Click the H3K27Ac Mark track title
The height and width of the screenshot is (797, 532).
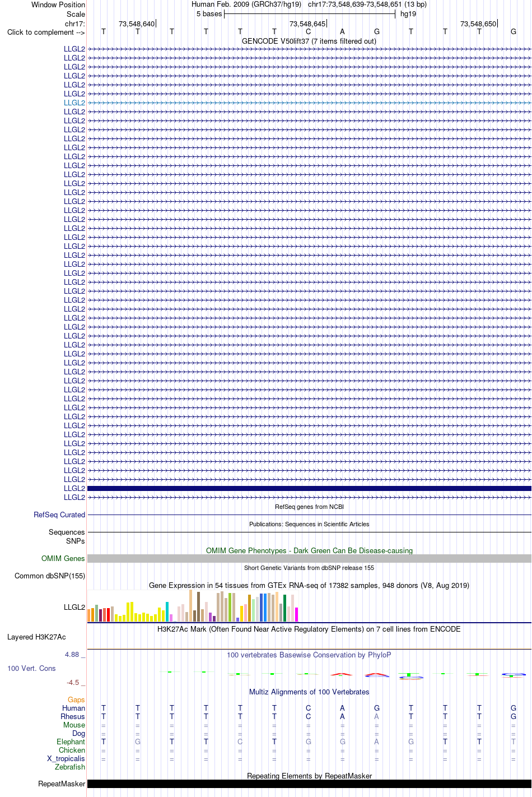[309, 629]
